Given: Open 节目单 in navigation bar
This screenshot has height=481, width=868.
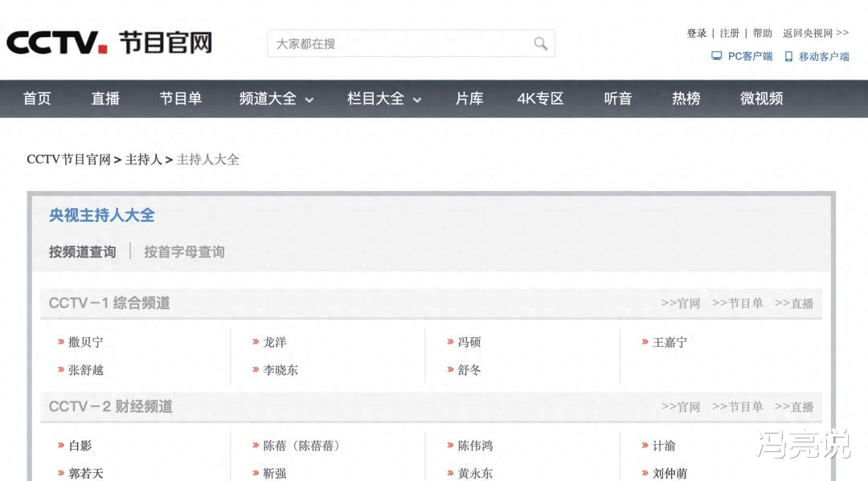Looking at the screenshot, I should [x=181, y=99].
